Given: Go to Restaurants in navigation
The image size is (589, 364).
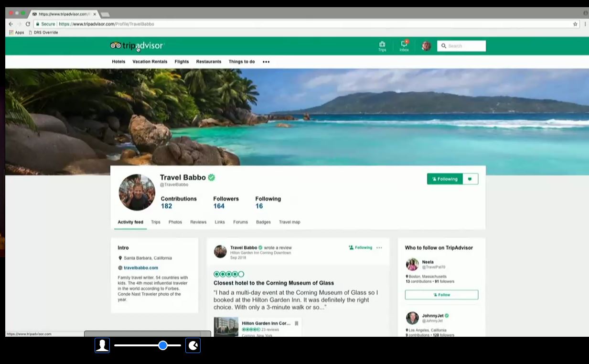Looking at the screenshot, I should click(209, 62).
